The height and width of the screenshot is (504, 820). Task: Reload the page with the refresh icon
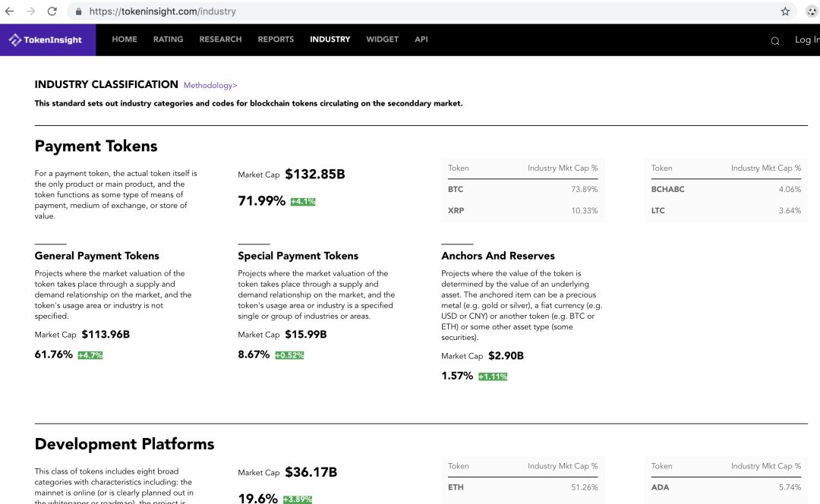[52, 11]
